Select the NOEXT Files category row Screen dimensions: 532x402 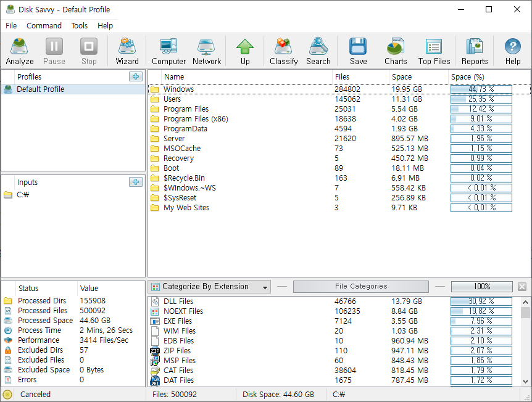[333, 311]
